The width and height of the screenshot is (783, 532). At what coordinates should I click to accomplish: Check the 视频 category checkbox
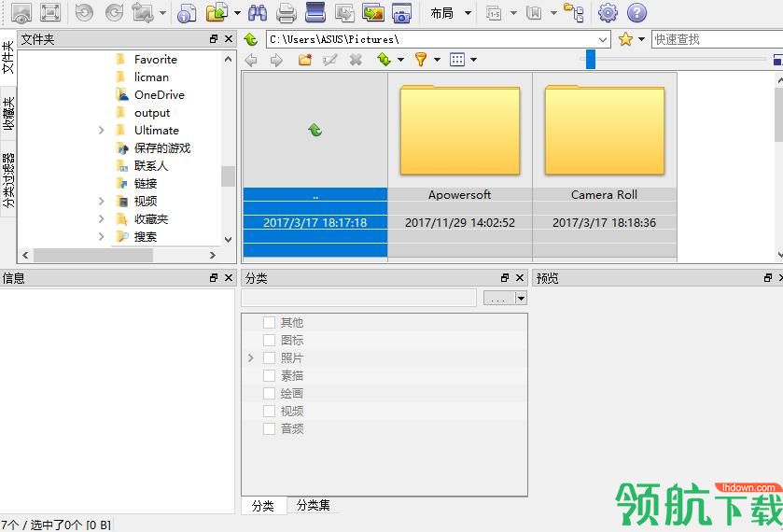pos(269,411)
